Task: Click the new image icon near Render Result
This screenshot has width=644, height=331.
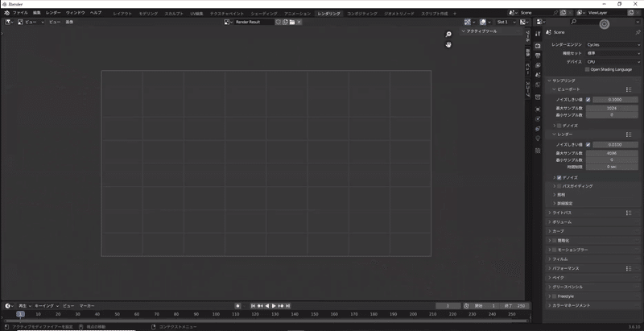Action: point(285,22)
